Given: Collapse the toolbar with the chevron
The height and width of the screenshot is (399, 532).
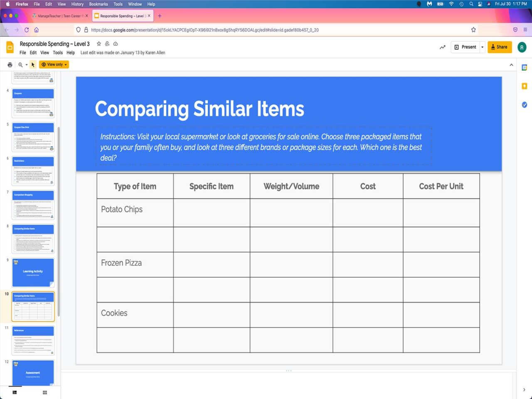Looking at the screenshot, I should 511,65.
